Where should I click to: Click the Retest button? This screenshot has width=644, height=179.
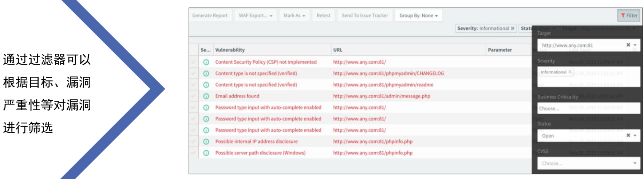[x=323, y=16]
